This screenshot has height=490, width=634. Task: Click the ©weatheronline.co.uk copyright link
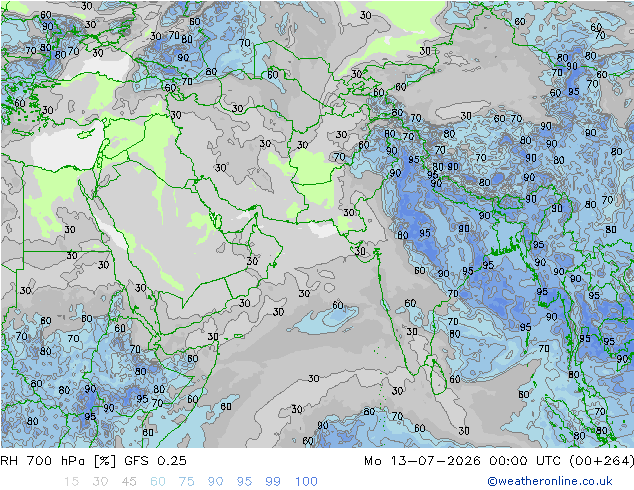coord(550,481)
